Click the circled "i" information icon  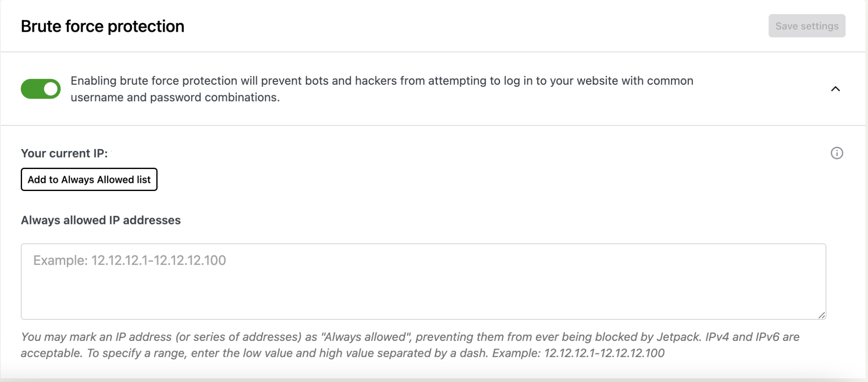click(x=836, y=153)
